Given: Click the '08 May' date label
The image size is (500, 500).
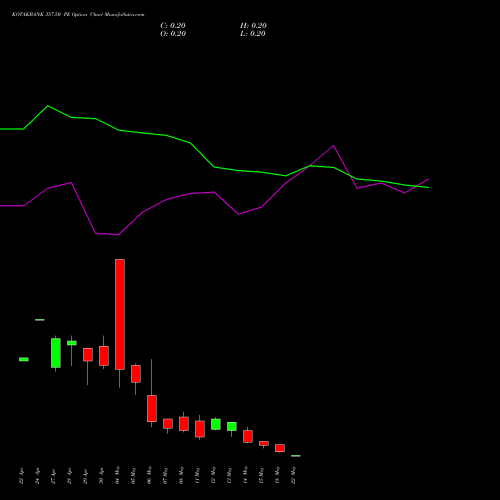Looking at the screenshot, I should coord(182,475).
